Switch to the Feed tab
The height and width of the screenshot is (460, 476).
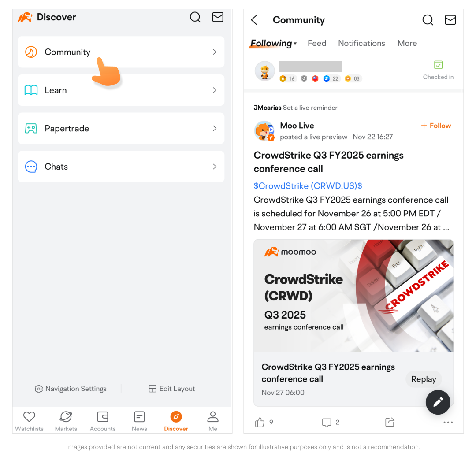pyautogui.click(x=316, y=43)
